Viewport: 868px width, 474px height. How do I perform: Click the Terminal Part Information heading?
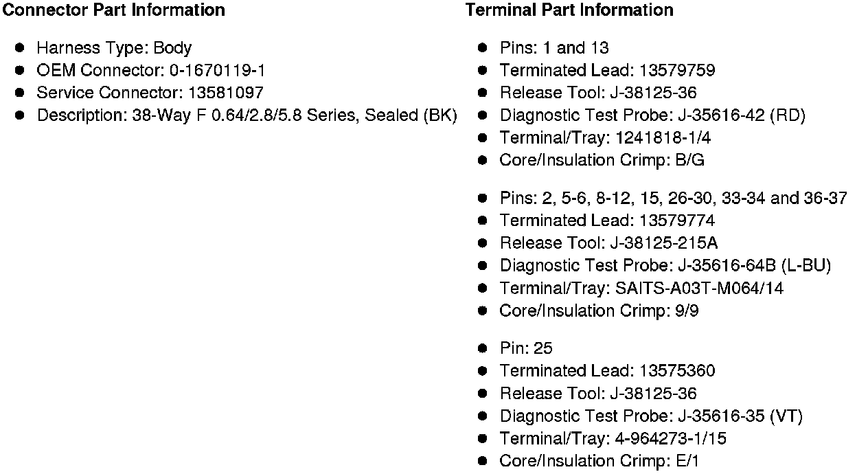click(x=569, y=10)
